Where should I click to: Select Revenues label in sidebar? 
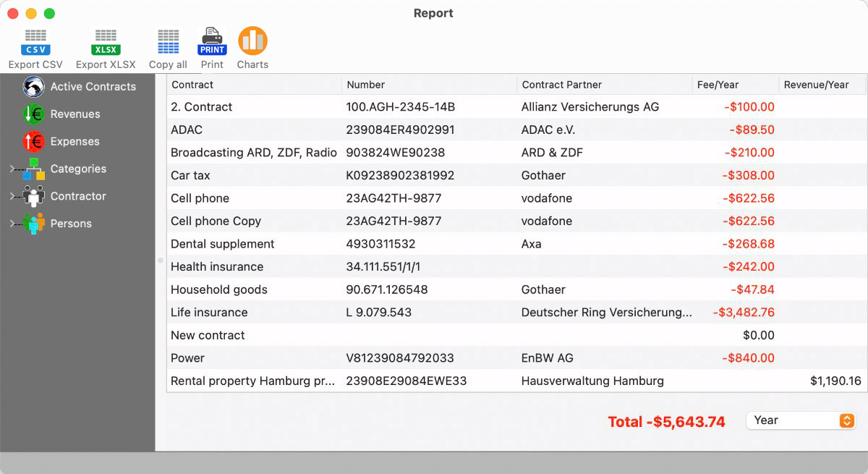tap(75, 114)
